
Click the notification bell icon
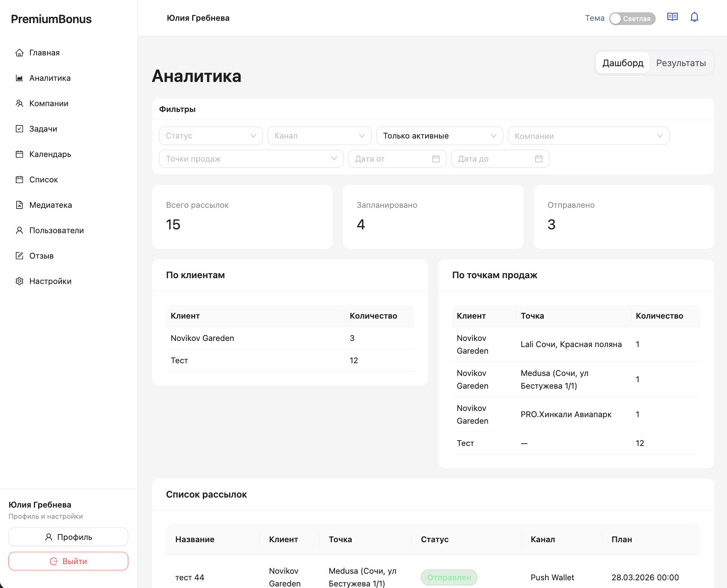click(x=694, y=17)
